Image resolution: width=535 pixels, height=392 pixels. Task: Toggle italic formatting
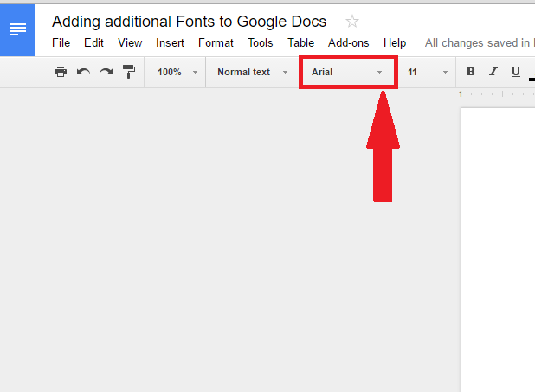(493, 72)
